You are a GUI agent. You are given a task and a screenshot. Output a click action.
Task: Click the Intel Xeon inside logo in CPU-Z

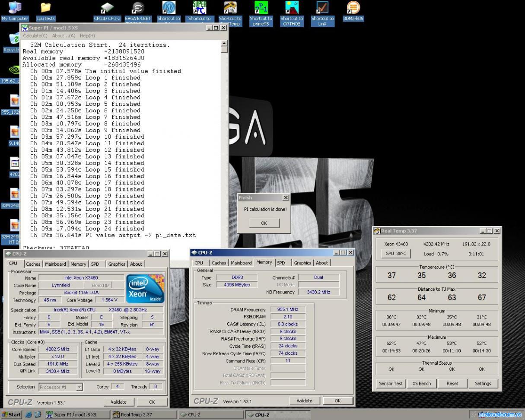(x=145, y=289)
